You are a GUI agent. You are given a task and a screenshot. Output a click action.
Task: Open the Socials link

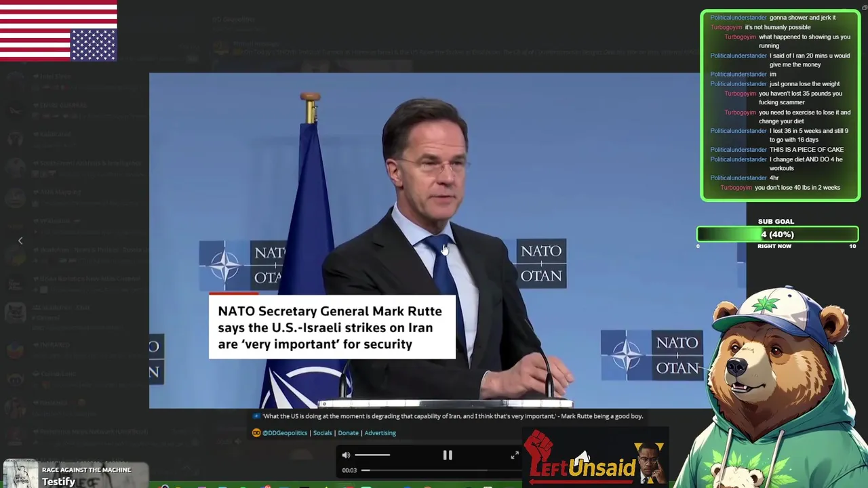point(323,433)
